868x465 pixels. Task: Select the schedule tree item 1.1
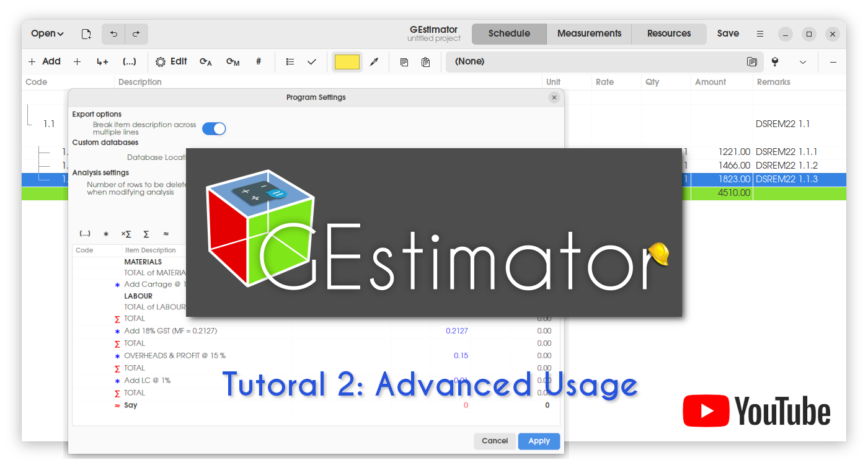49,124
